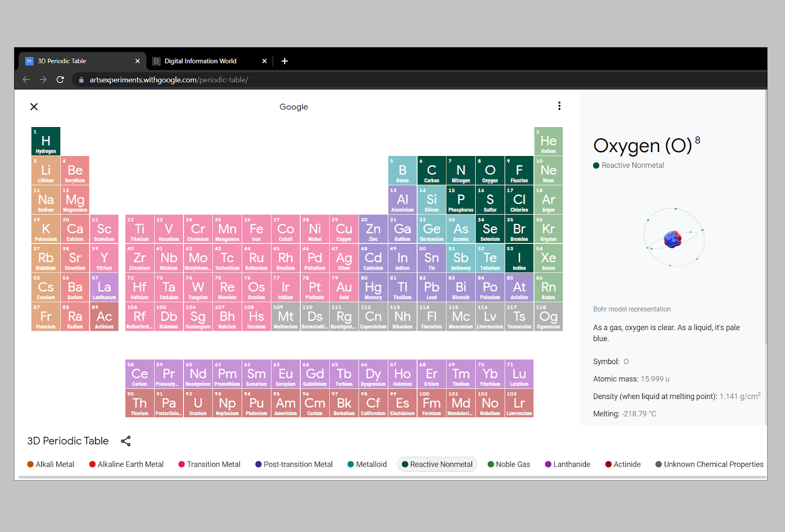Toggle the Noble Gas category filter
Image resolution: width=785 pixels, height=532 pixels.
pos(508,464)
